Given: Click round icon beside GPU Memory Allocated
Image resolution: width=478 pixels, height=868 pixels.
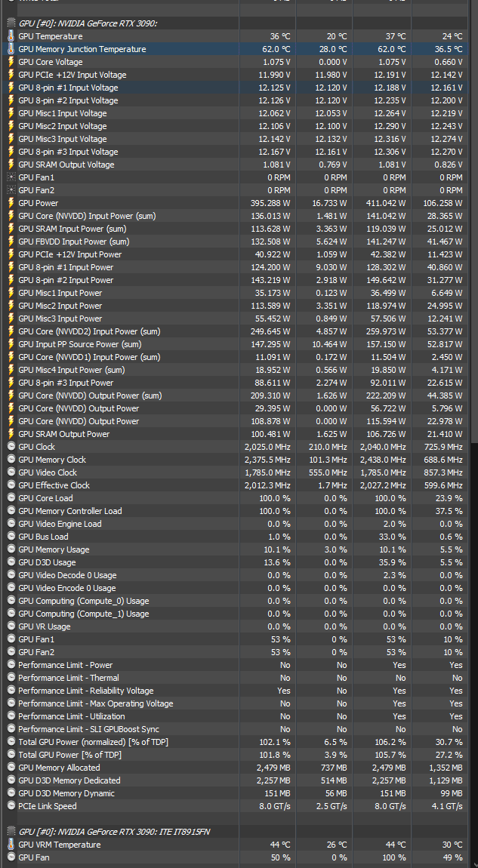Looking at the screenshot, I should coord(11,768).
